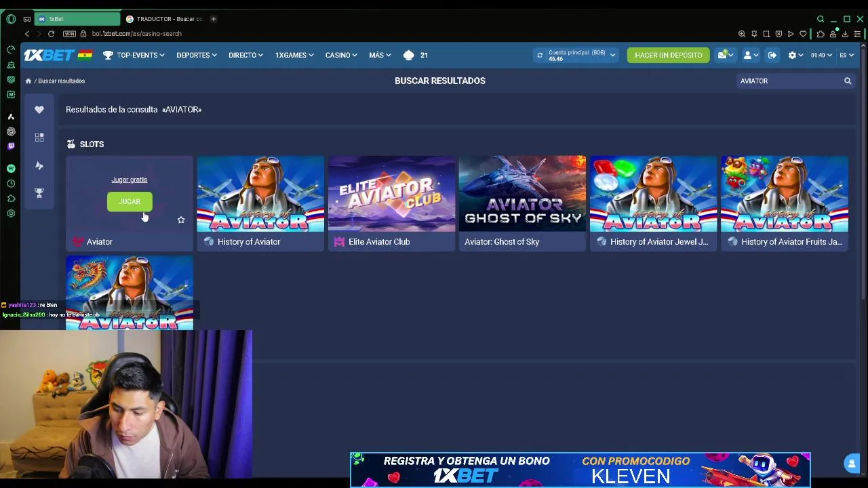The width and height of the screenshot is (868, 488).
Task: Expand MÁS menu
Action: (380, 55)
